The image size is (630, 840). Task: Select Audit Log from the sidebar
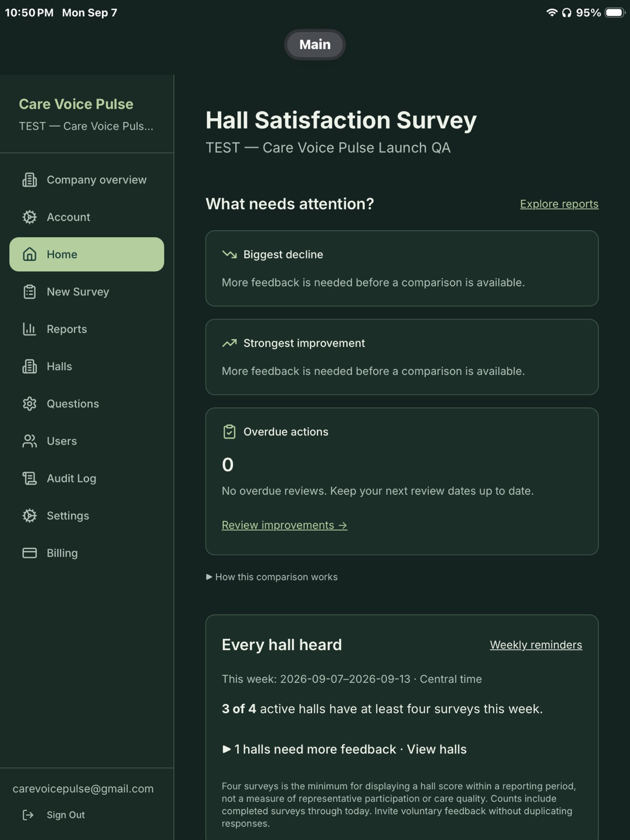coord(87,479)
